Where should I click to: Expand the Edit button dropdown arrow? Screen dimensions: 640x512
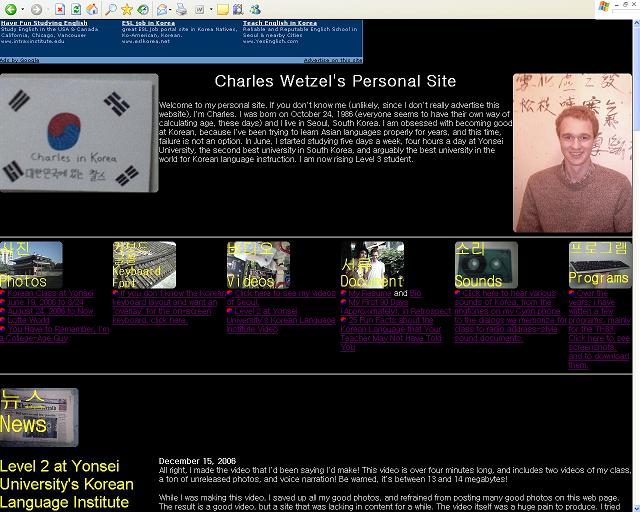point(211,9)
